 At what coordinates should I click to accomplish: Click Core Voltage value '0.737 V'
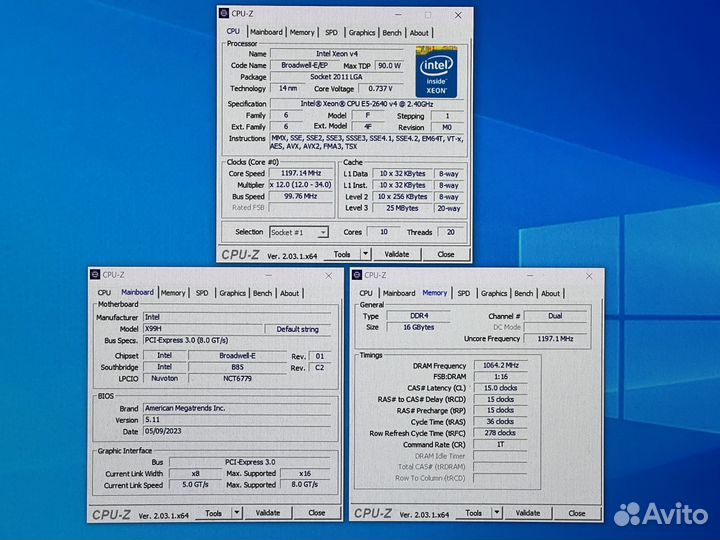[381, 89]
